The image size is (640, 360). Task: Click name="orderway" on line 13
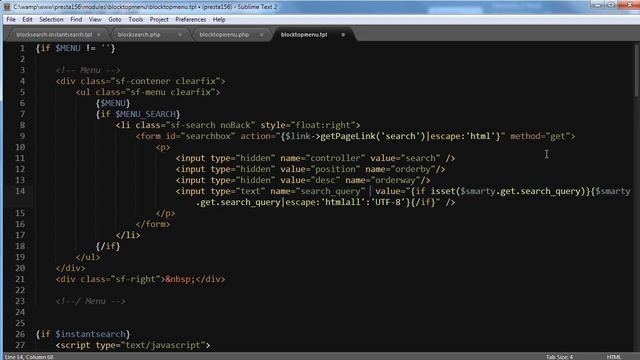pyautogui.click(x=383, y=180)
